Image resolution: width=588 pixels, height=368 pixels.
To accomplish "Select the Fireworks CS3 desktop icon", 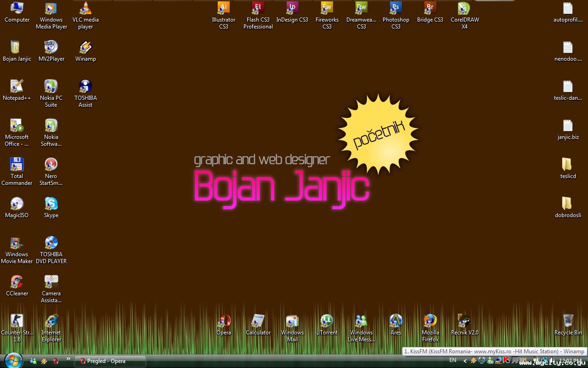I will tap(327, 16).
